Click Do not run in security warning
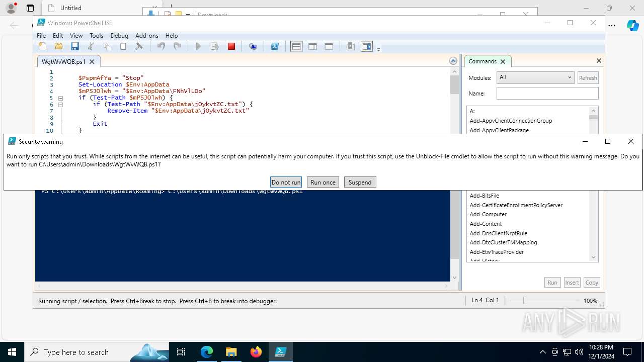644x362 pixels. [x=286, y=182]
